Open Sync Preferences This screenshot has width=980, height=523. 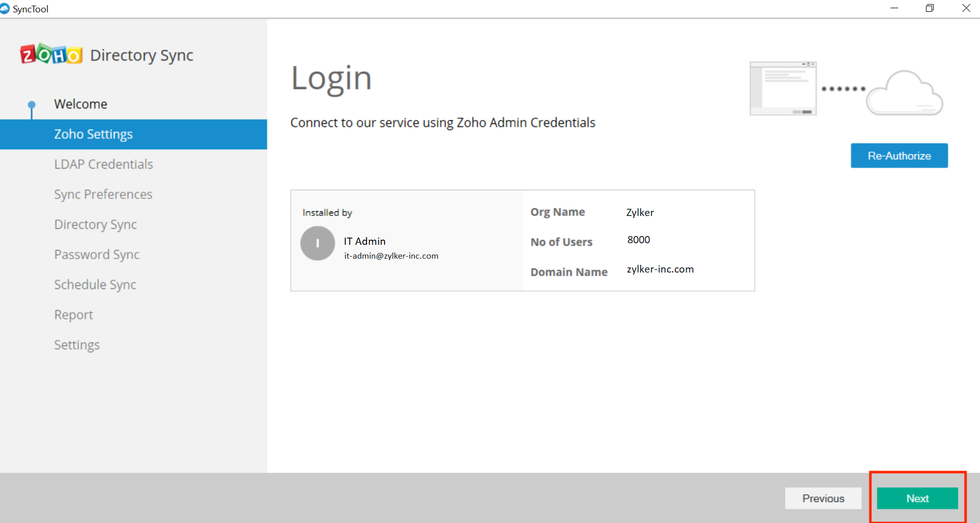[103, 194]
